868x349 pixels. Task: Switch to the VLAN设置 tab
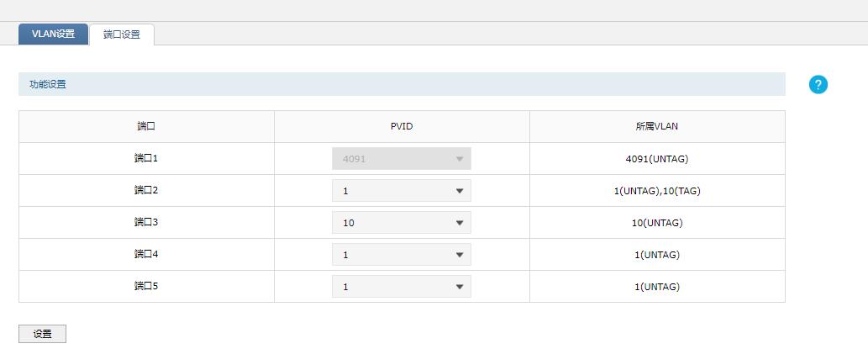tap(53, 34)
